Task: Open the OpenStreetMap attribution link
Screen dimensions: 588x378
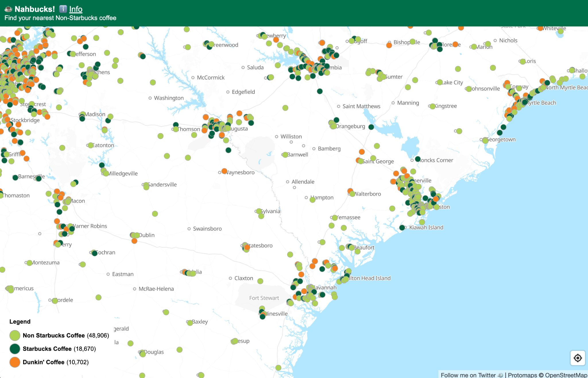Action: (566, 375)
